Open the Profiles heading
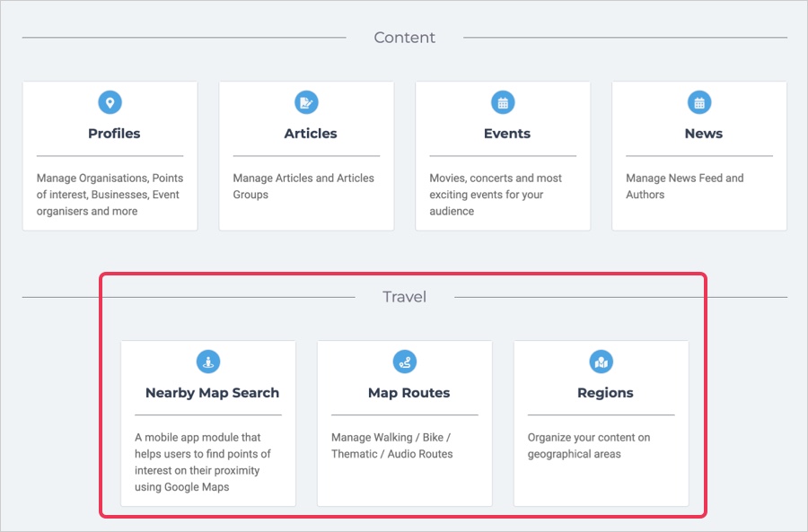 pyautogui.click(x=114, y=134)
